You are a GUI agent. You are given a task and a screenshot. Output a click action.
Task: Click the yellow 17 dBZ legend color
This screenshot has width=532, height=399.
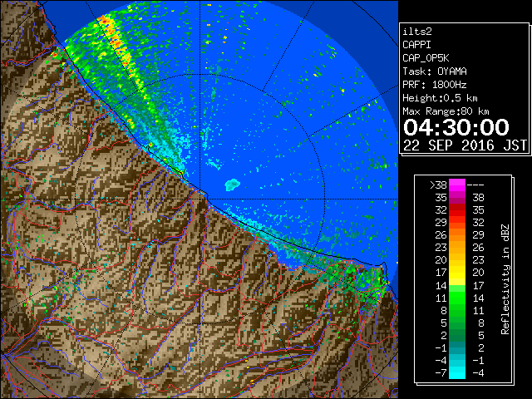(x=457, y=273)
